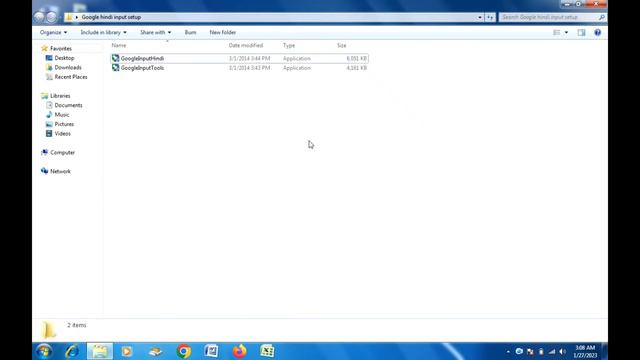The height and width of the screenshot is (360, 640).
Task: Select the GoogleInputTools application file
Action: point(142,68)
